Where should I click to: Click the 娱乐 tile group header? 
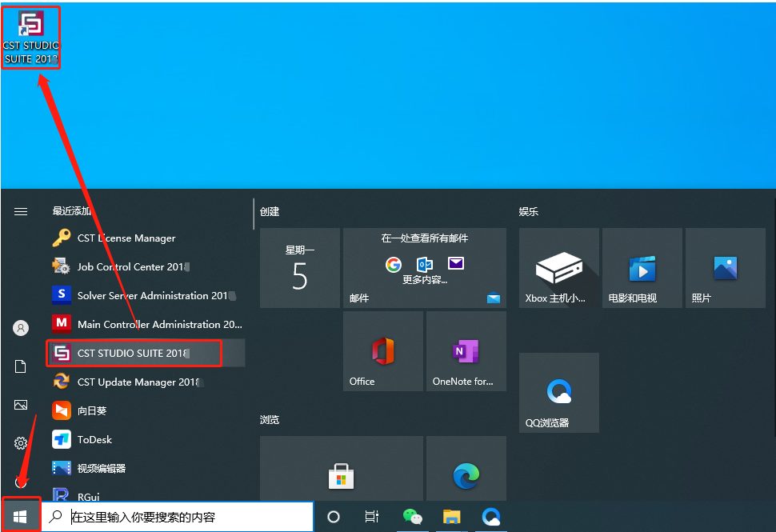pyautogui.click(x=529, y=212)
